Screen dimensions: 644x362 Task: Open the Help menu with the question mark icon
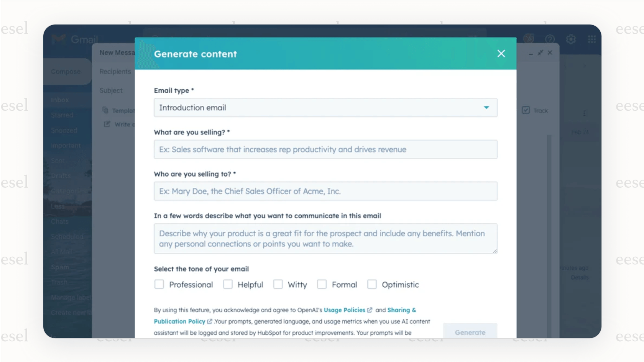click(550, 39)
